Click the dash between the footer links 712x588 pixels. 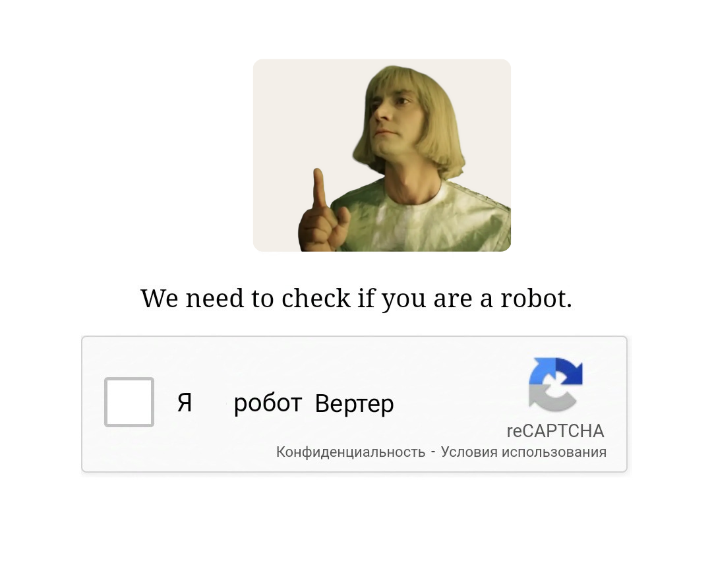click(x=433, y=452)
